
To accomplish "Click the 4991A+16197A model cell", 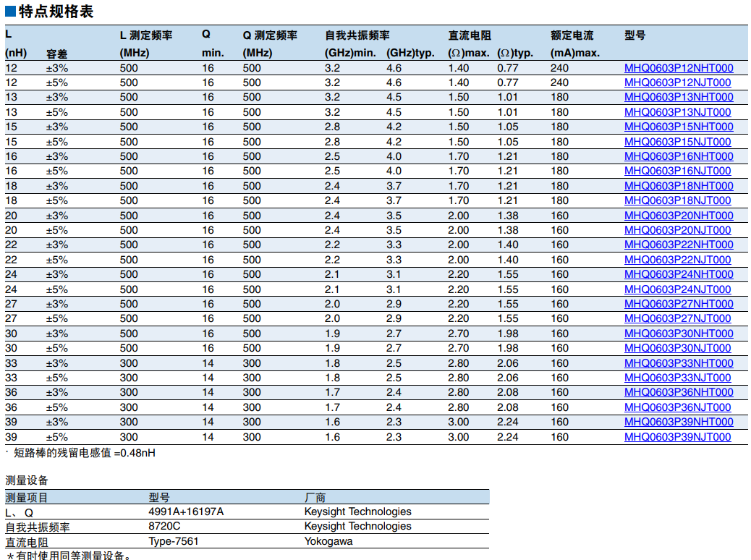I will tap(187, 512).
